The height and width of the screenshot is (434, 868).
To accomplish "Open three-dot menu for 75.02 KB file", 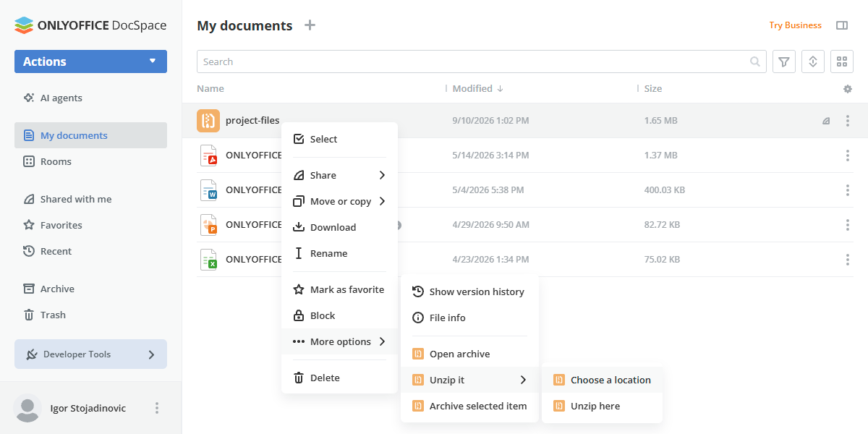I will [x=848, y=260].
